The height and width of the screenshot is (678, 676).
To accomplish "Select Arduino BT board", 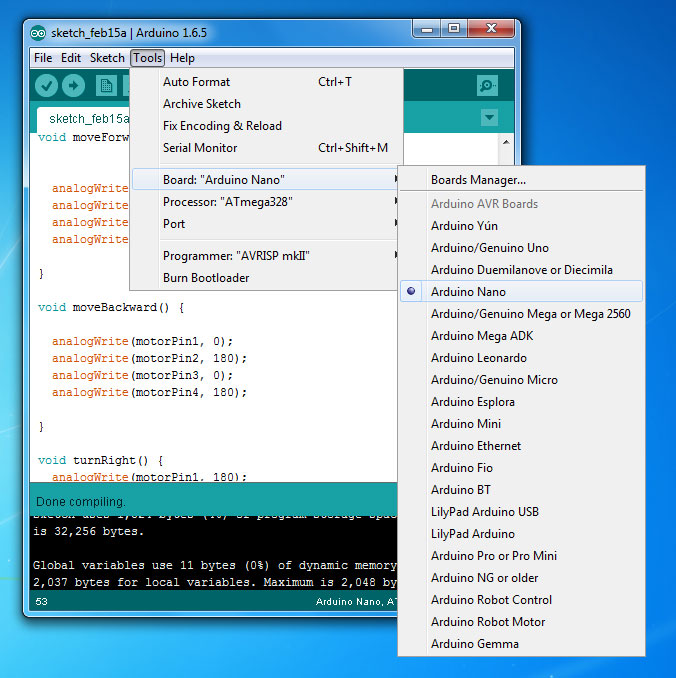I will (x=521, y=490).
